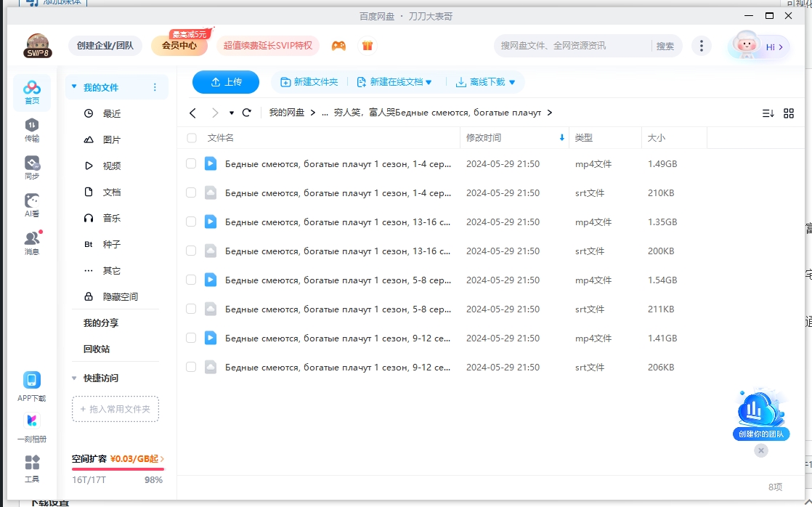Screen dimensions: 812x507
Task: Open the 会员中心 membership center
Action: [178, 44]
